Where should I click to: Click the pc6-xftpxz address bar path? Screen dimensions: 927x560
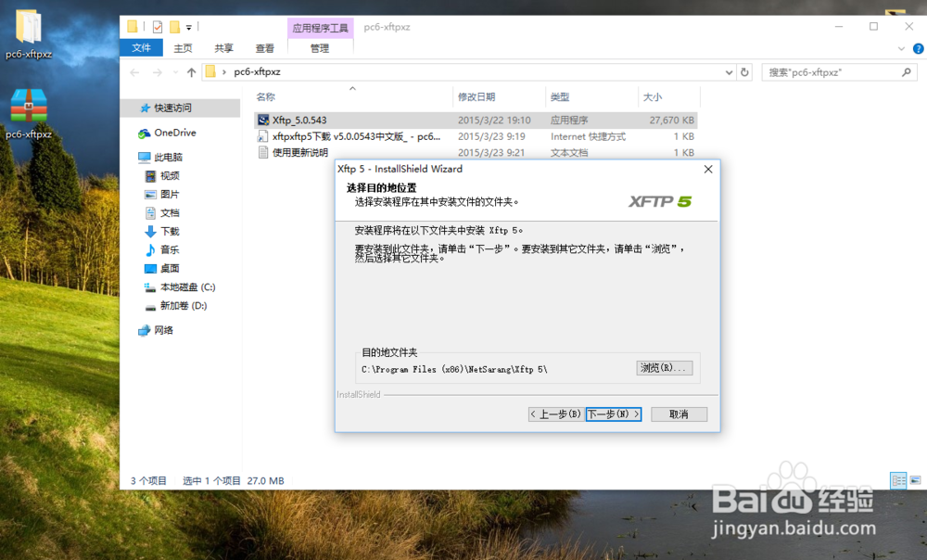point(257,71)
